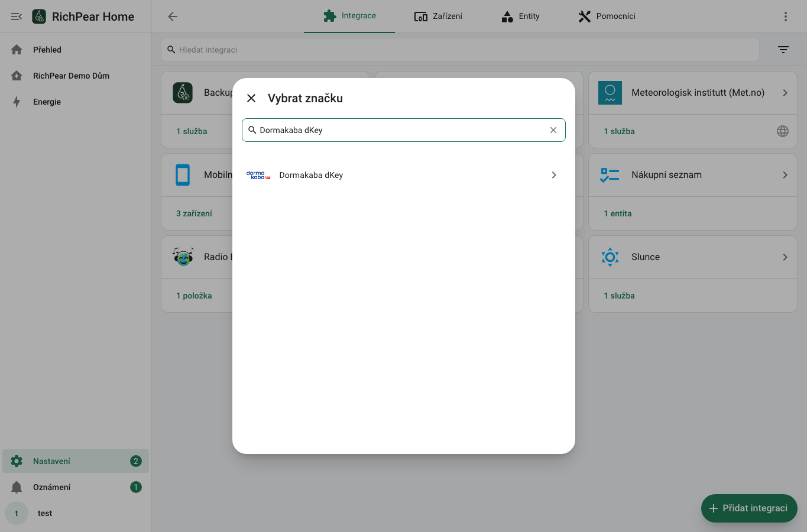Open Energie in the sidebar
This screenshot has height=532, width=807.
pyautogui.click(x=76, y=102)
